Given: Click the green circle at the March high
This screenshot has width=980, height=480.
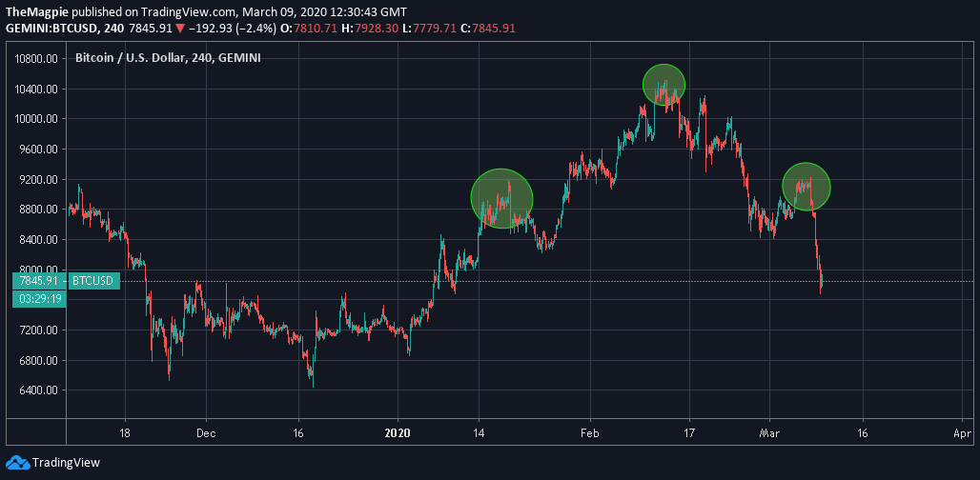Looking at the screenshot, I should [x=806, y=186].
